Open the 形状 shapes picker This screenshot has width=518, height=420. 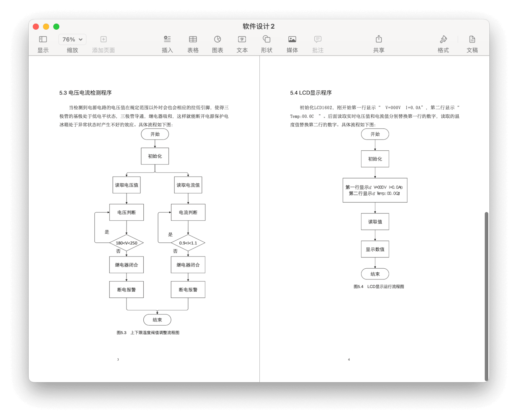coord(266,39)
